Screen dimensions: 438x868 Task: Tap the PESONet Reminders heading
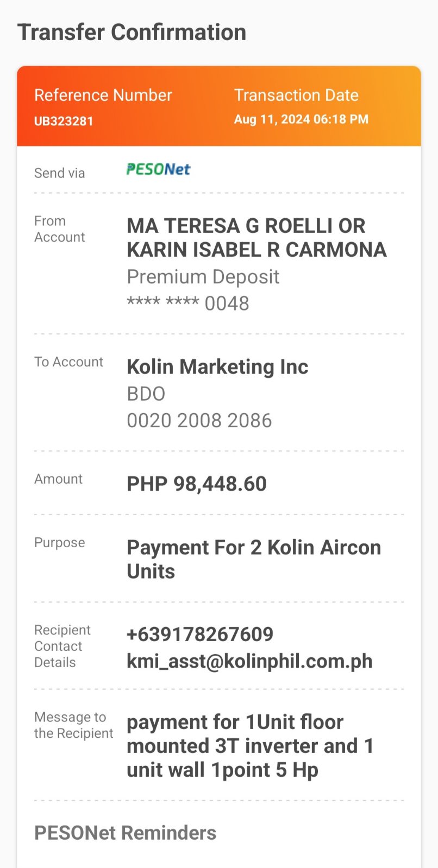pyautogui.click(x=125, y=833)
